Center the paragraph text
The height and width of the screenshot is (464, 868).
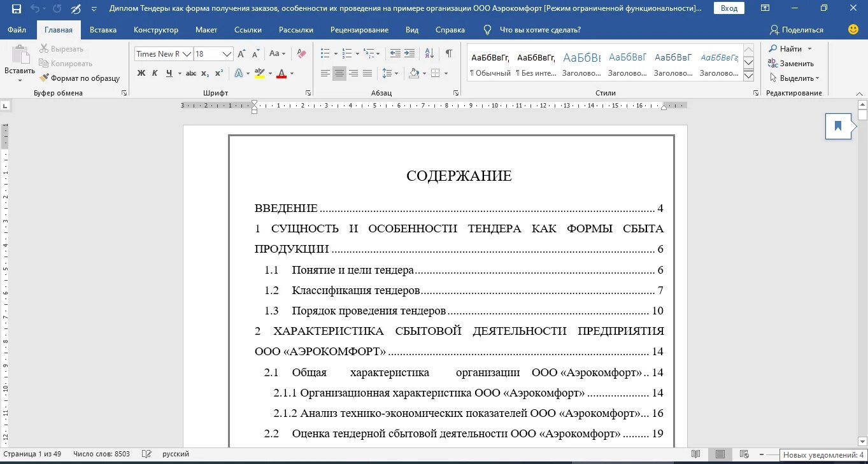point(339,73)
